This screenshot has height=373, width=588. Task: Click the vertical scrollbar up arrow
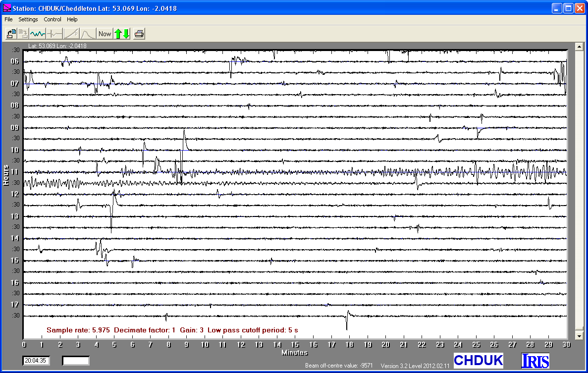[579, 47]
